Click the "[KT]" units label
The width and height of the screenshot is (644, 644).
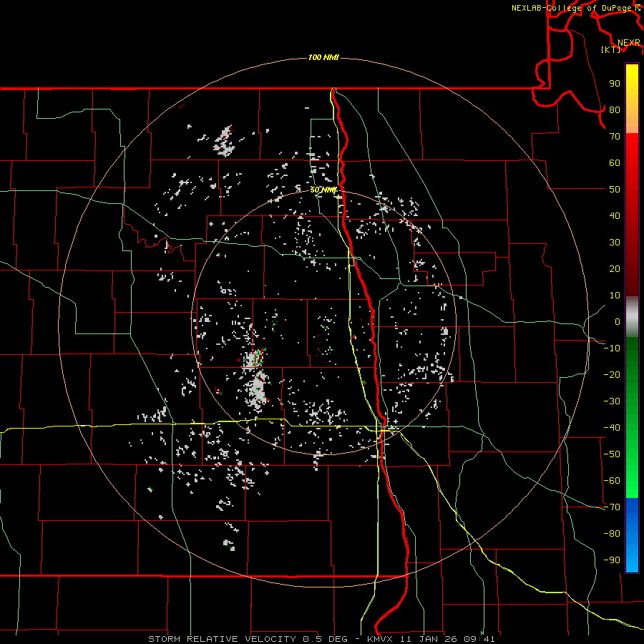(x=610, y=49)
